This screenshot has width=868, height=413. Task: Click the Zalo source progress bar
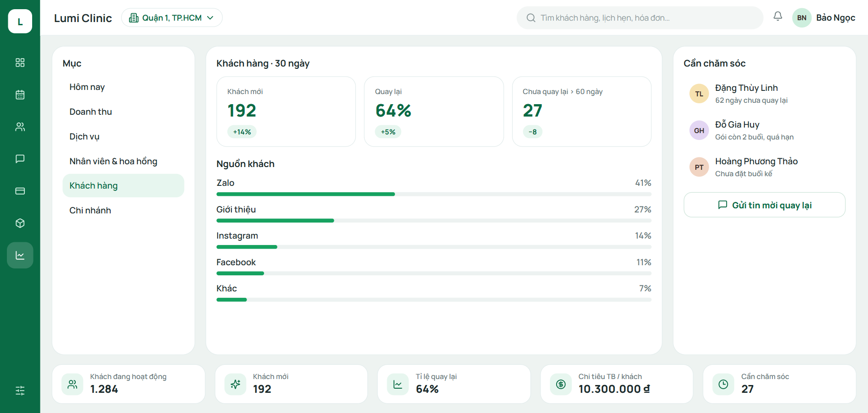point(434,194)
